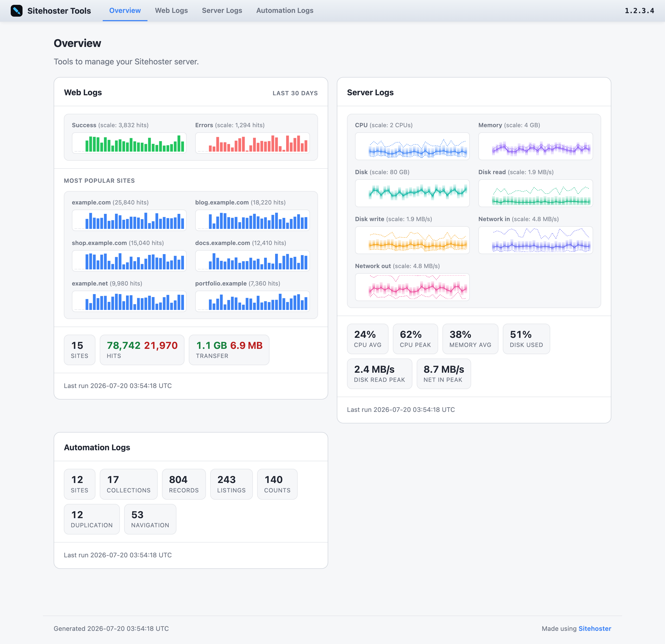665x644 pixels.
Task: Click the 62% CPU Peak stat
Action: [415, 339]
